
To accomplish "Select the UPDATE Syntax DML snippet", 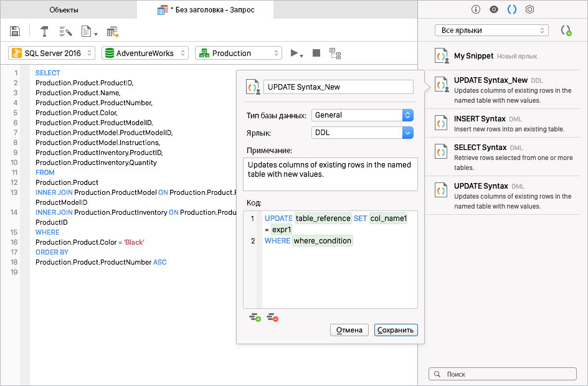I will pyautogui.click(x=503, y=195).
